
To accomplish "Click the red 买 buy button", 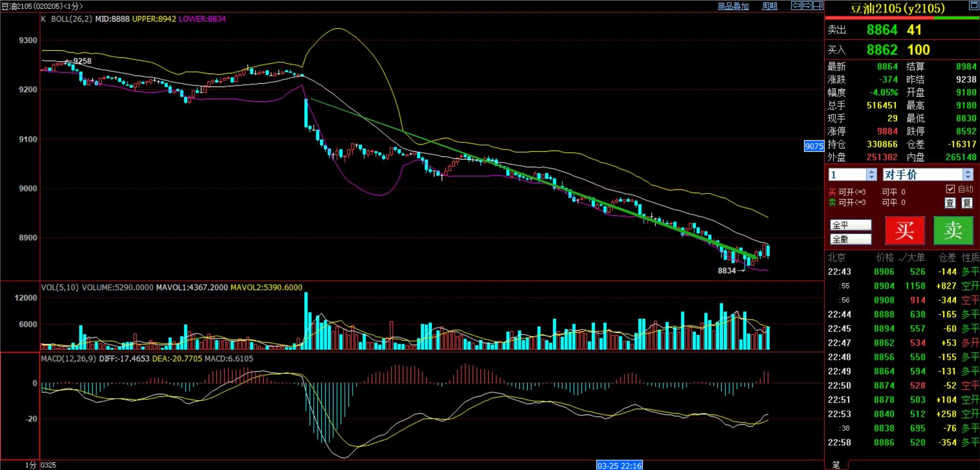I will 904,230.
